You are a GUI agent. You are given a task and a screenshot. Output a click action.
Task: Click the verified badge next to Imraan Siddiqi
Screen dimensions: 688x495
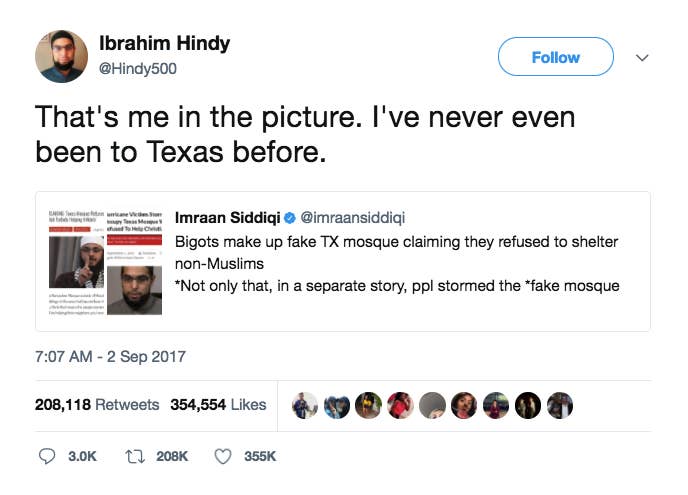[290, 218]
